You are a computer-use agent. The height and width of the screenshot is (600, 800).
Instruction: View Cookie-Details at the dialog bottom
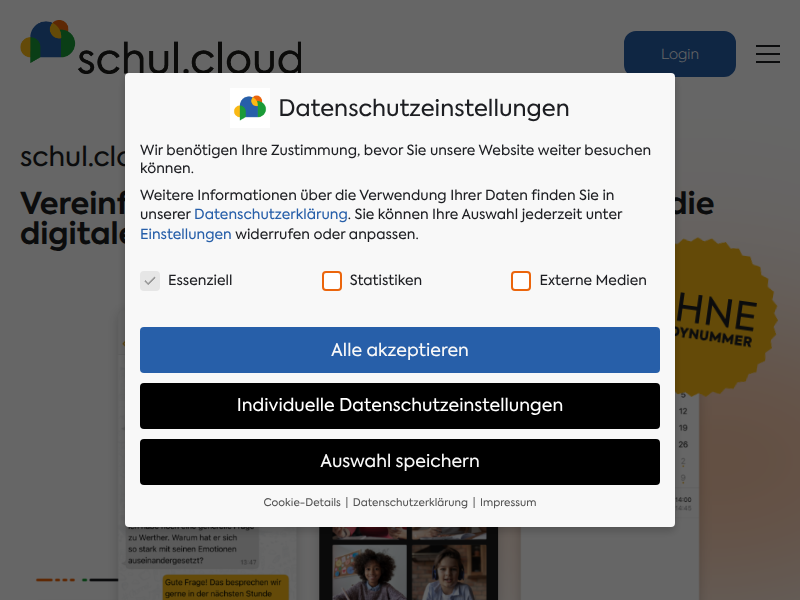pyautogui.click(x=302, y=502)
